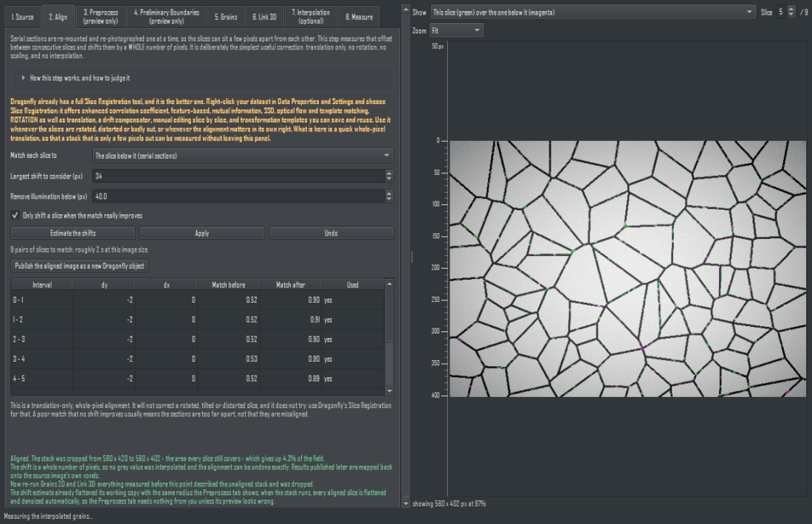The height and width of the screenshot is (524, 812).
Task: Open the Show overlay mode dropdown
Action: [593, 12]
